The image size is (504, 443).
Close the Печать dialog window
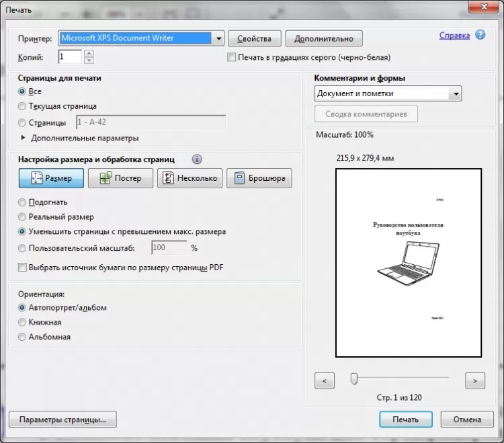[484, 7]
